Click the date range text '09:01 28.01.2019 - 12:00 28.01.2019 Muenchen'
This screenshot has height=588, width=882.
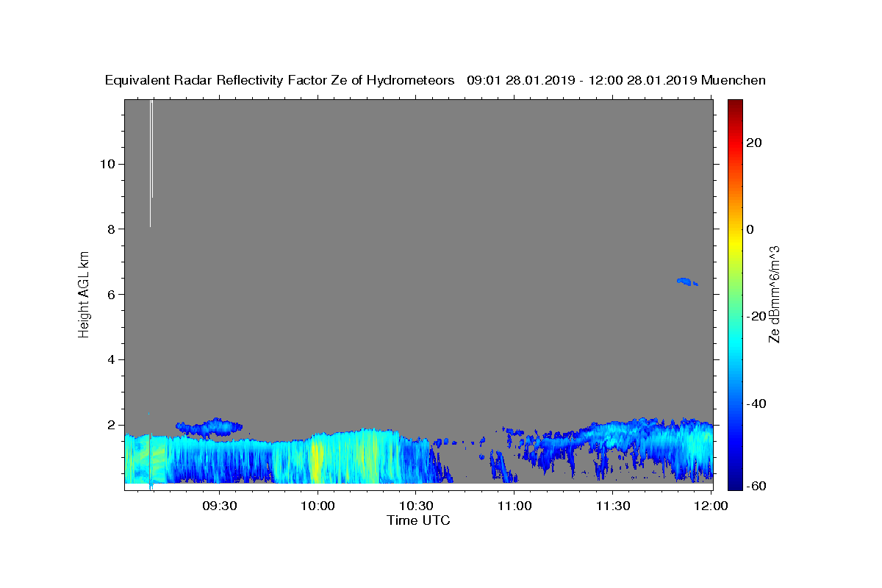pos(617,81)
